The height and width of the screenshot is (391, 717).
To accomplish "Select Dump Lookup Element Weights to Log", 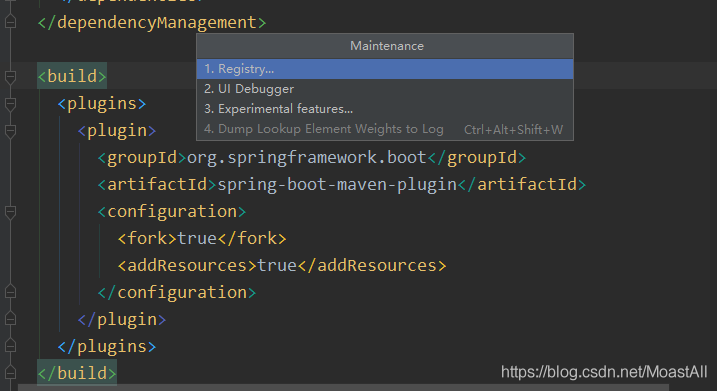I will (x=385, y=129).
